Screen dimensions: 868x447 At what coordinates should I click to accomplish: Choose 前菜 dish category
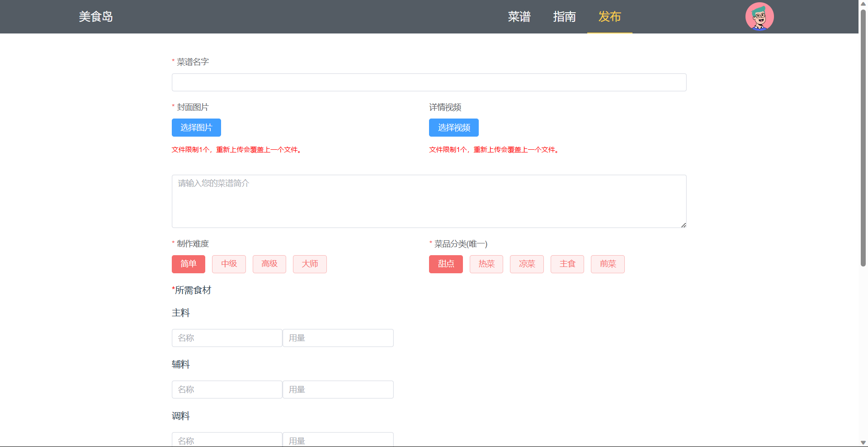tap(608, 264)
